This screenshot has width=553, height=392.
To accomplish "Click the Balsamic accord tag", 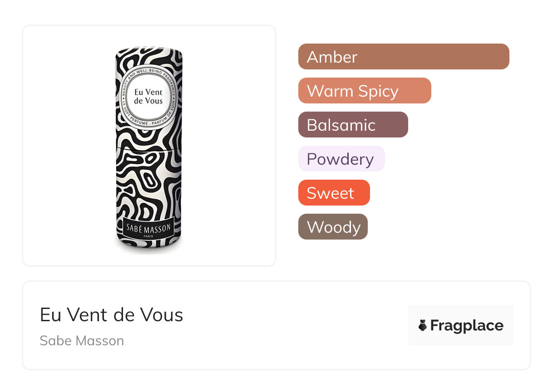I will [353, 125].
